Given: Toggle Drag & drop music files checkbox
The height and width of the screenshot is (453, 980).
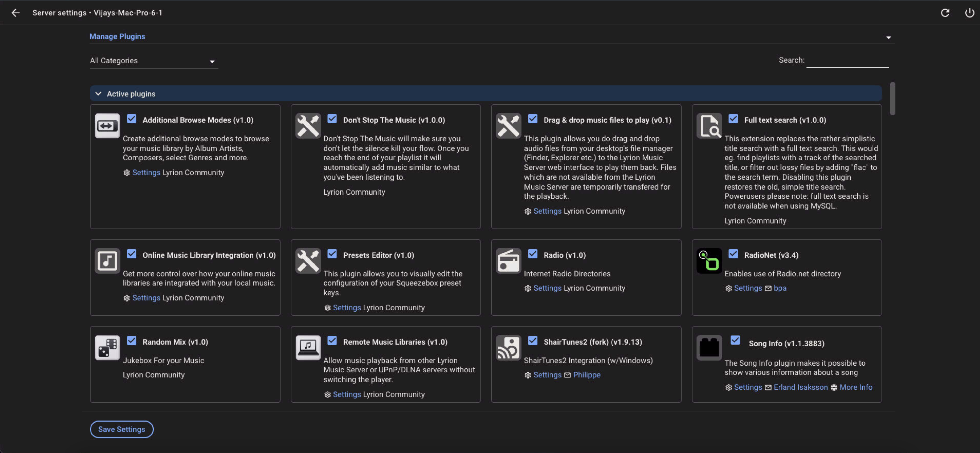Looking at the screenshot, I should coord(533,119).
